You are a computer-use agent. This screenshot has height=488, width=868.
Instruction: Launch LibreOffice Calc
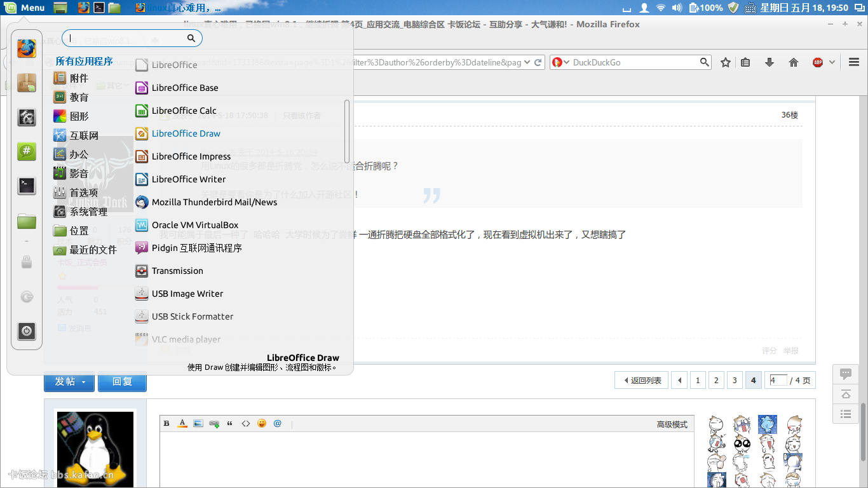pyautogui.click(x=184, y=111)
